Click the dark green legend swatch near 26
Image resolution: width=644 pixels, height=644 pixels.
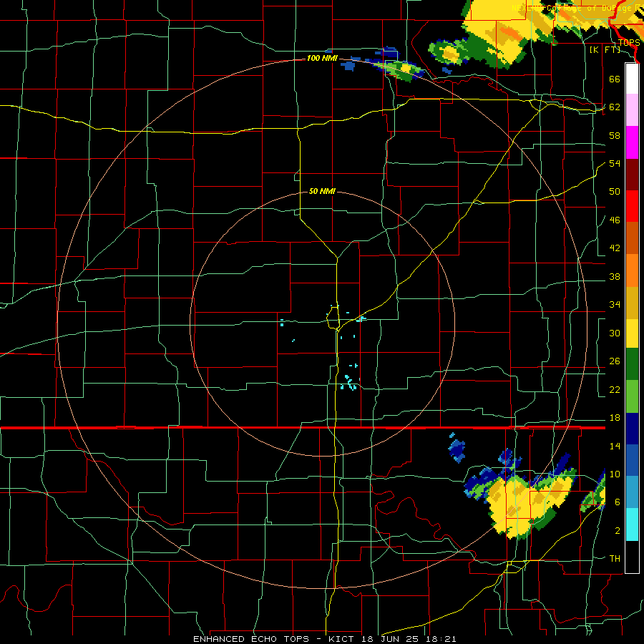click(x=632, y=364)
